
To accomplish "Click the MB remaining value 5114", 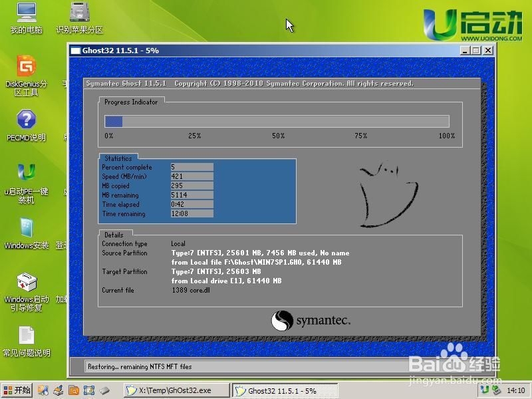I will pos(192,195).
